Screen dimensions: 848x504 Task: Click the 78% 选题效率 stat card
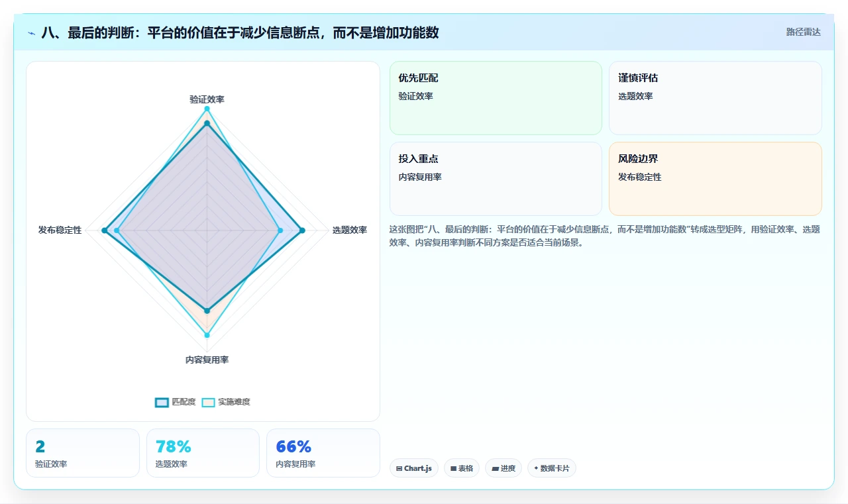pyautogui.click(x=203, y=453)
